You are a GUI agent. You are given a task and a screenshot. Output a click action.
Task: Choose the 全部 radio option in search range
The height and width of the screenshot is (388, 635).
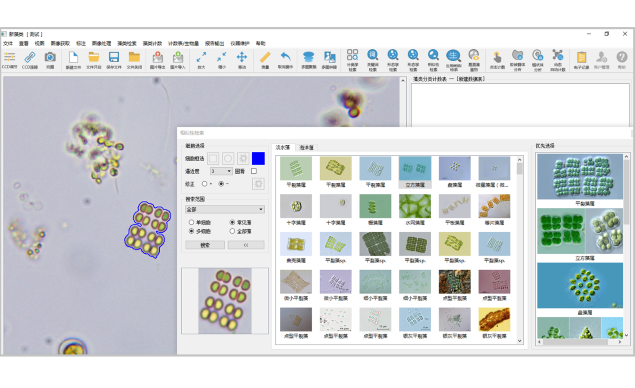tap(232, 231)
